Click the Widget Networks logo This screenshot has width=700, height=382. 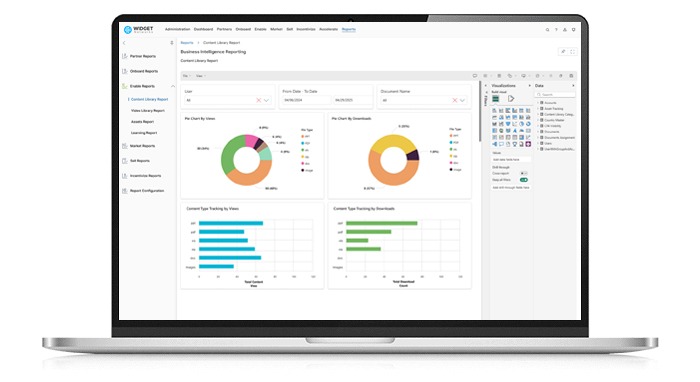pos(138,29)
